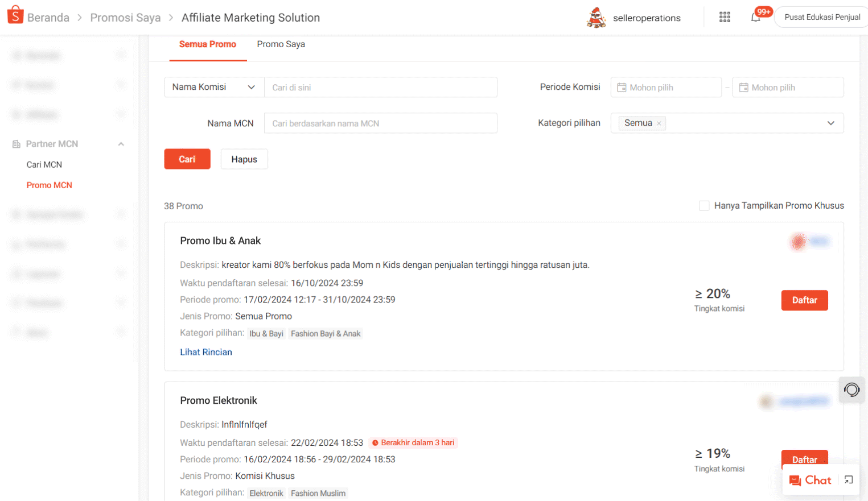Select Promo MCN in the sidebar menu

click(x=50, y=185)
